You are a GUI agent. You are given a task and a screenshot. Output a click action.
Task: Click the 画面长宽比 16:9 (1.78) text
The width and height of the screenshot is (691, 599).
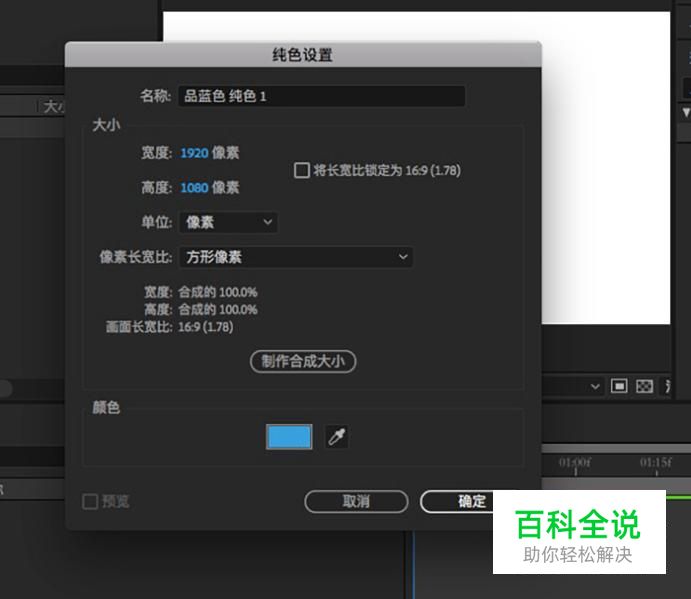pos(170,327)
